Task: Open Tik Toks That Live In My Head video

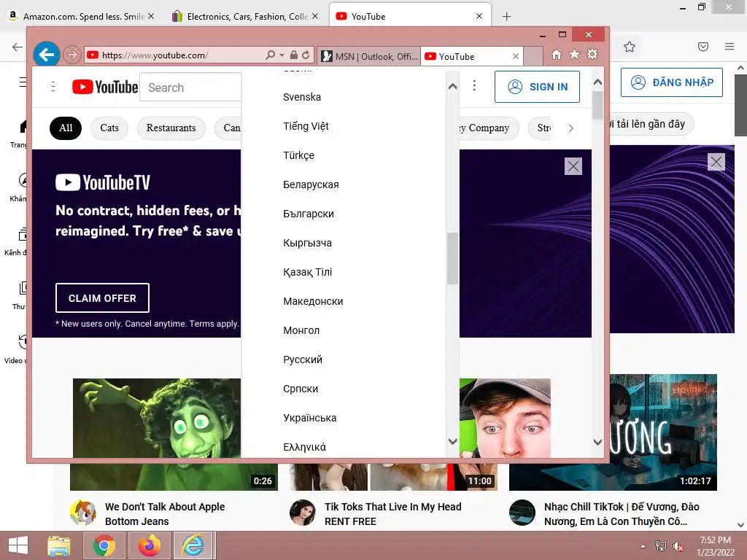Action: tap(392, 514)
